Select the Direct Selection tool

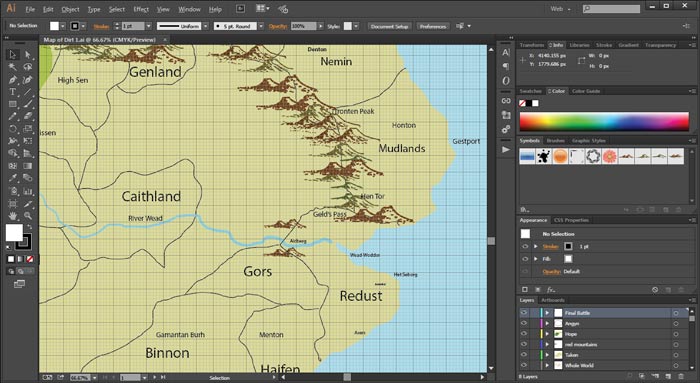click(28, 55)
